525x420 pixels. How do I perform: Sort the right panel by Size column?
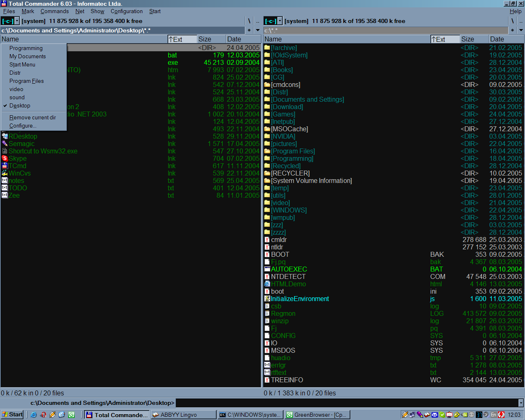pos(474,39)
